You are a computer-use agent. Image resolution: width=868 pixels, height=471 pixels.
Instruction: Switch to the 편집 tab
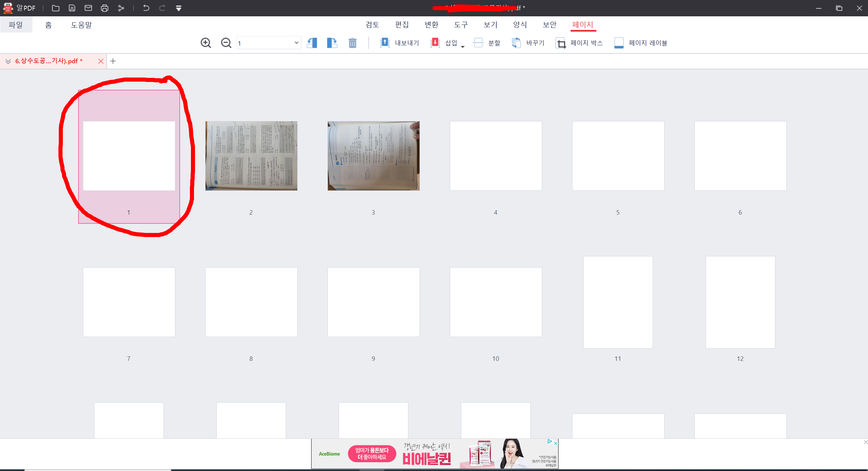click(x=402, y=24)
